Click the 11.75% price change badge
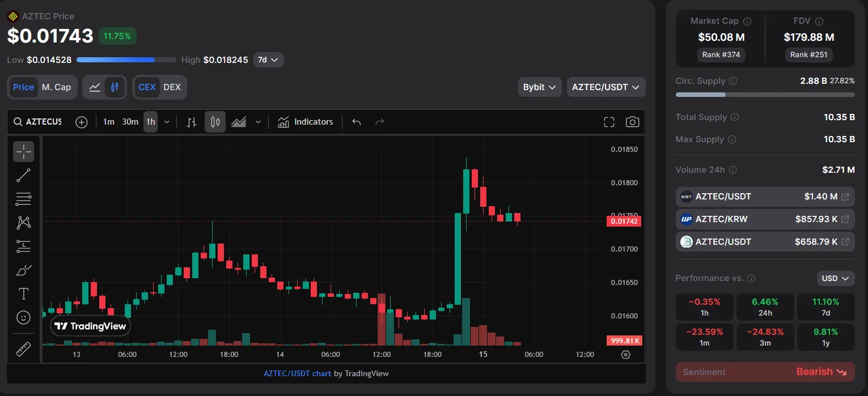The width and height of the screenshot is (868, 396). coord(117,36)
